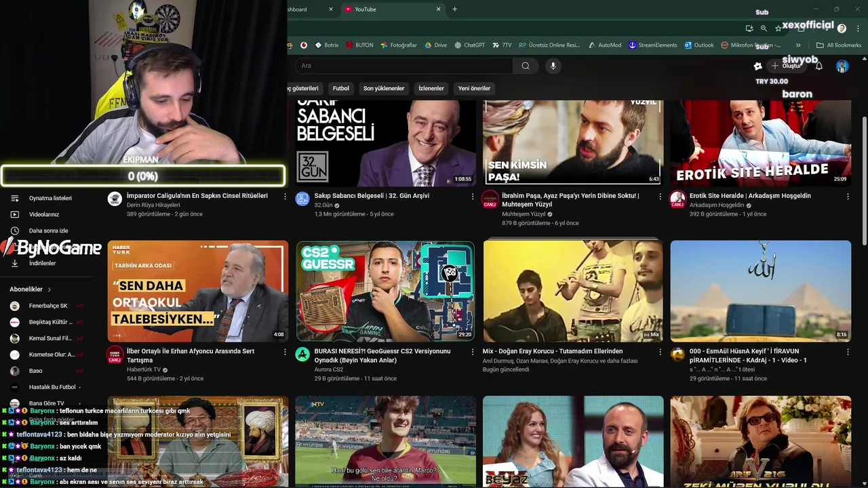Open the ChatGPT bookmark

[x=469, y=45]
